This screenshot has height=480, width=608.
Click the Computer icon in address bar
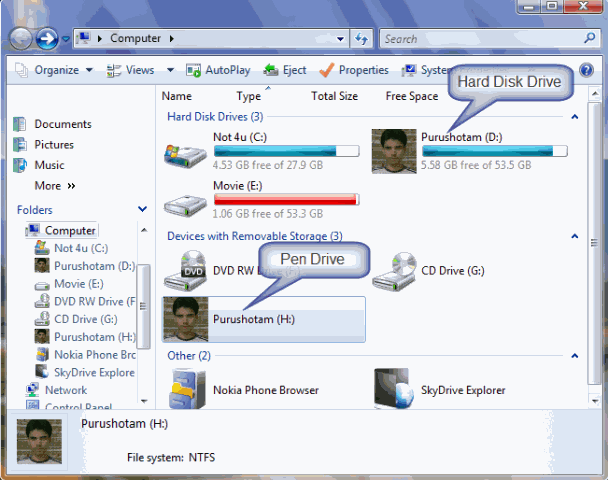click(83, 38)
